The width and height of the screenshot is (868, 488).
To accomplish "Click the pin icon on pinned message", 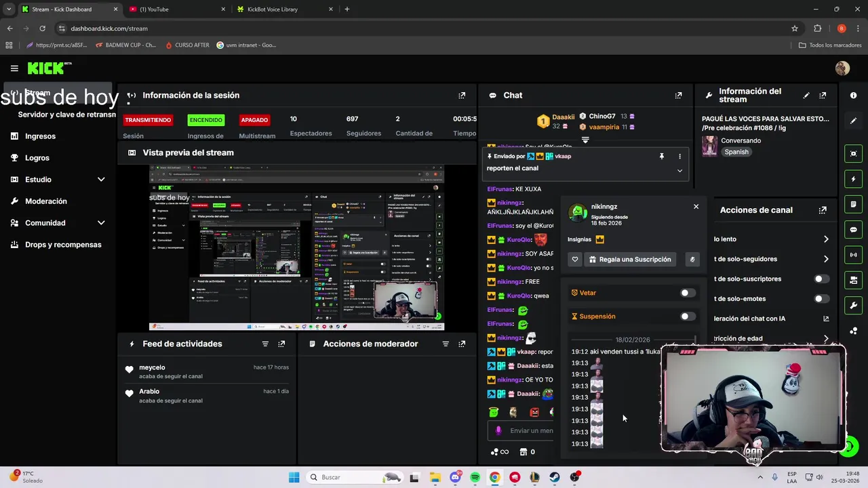I will point(662,157).
